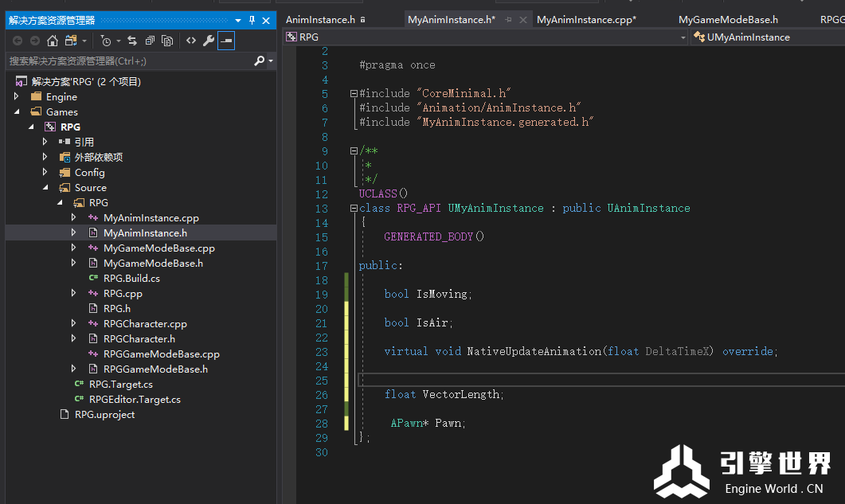Select RPGGameModeBase.cpp file
Viewport: 845px width, 504px height.
click(161, 354)
